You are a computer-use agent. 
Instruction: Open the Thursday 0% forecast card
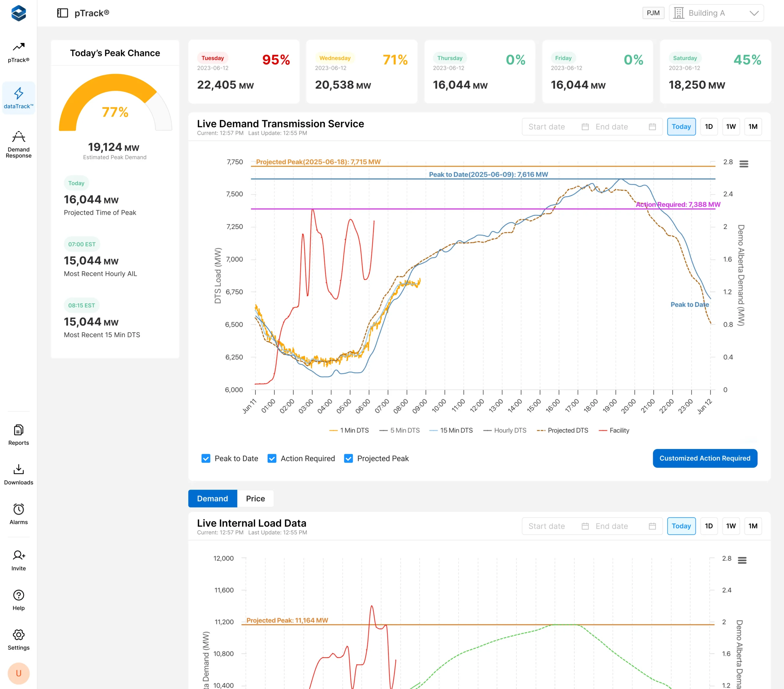tap(480, 72)
